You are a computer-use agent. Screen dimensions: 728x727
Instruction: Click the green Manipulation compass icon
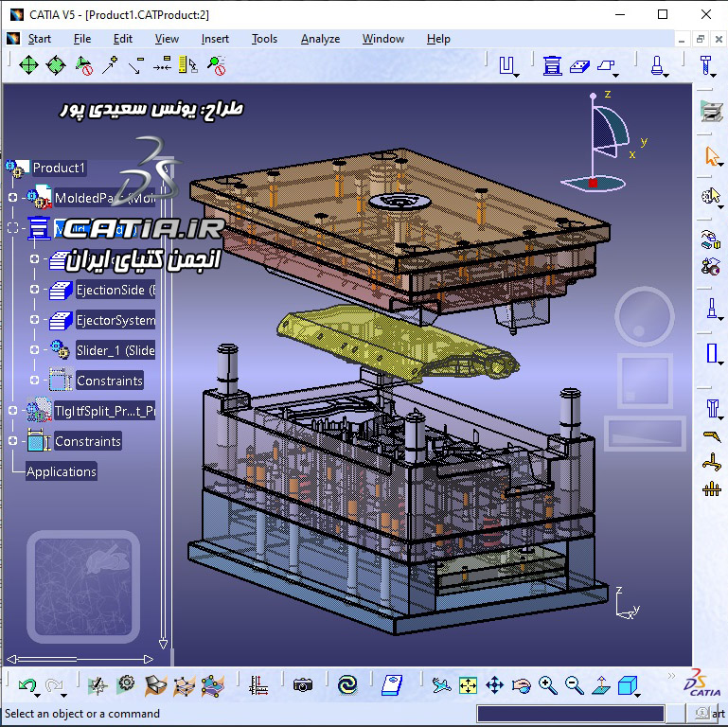click(x=28, y=65)
